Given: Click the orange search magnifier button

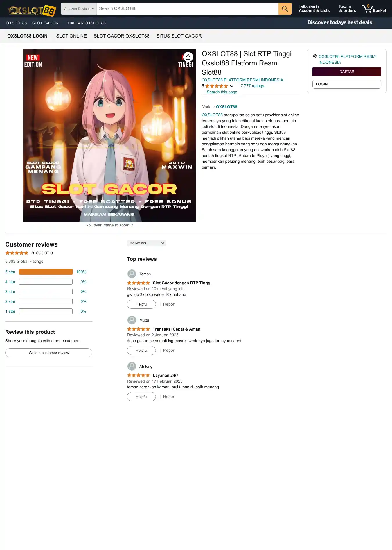Looking at the screenshot, I should tap(285, 9).
